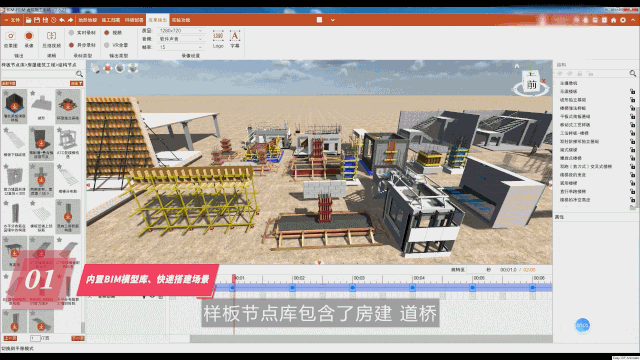Switch to the 施工部署 ribbon tab
Image resolution: width=640 pixels, height=360 pixels.
point(111,20)
